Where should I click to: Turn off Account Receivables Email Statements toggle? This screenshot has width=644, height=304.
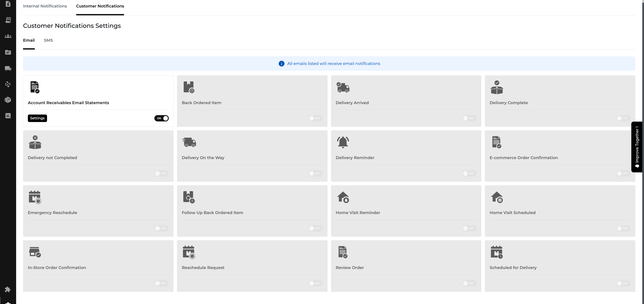coord(161,118)
